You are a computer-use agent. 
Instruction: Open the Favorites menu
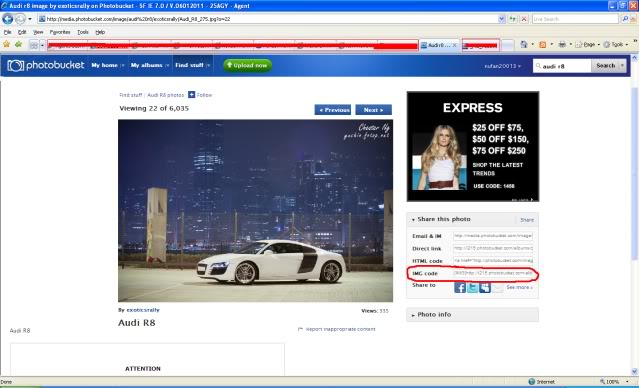pos(60,32)
